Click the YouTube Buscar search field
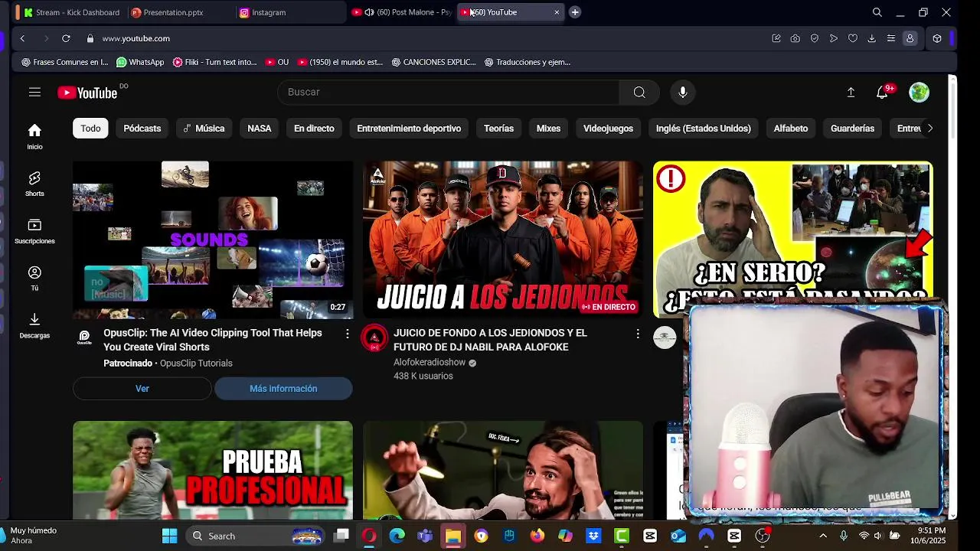Viewport: 980px width, 551px height. [x=448, y=92]
